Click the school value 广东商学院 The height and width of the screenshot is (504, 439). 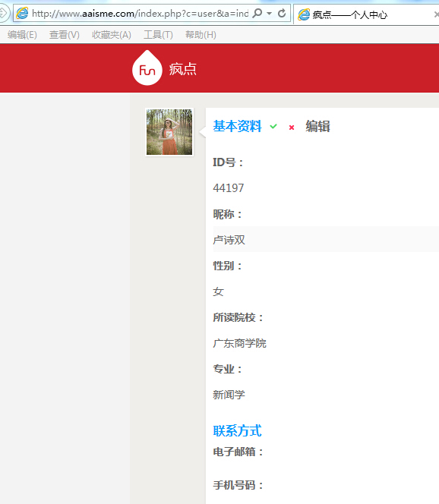coord(239,343)
